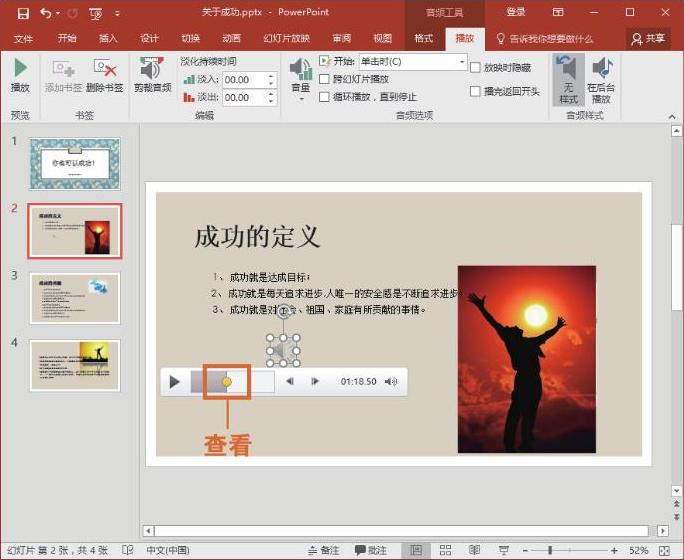The image size is (684, 560).
Task: Open the 音量 volume dropdown
Action: 301,80
